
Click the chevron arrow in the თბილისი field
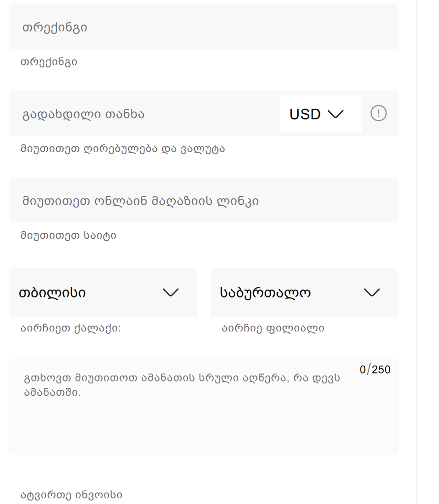[170, 292]
